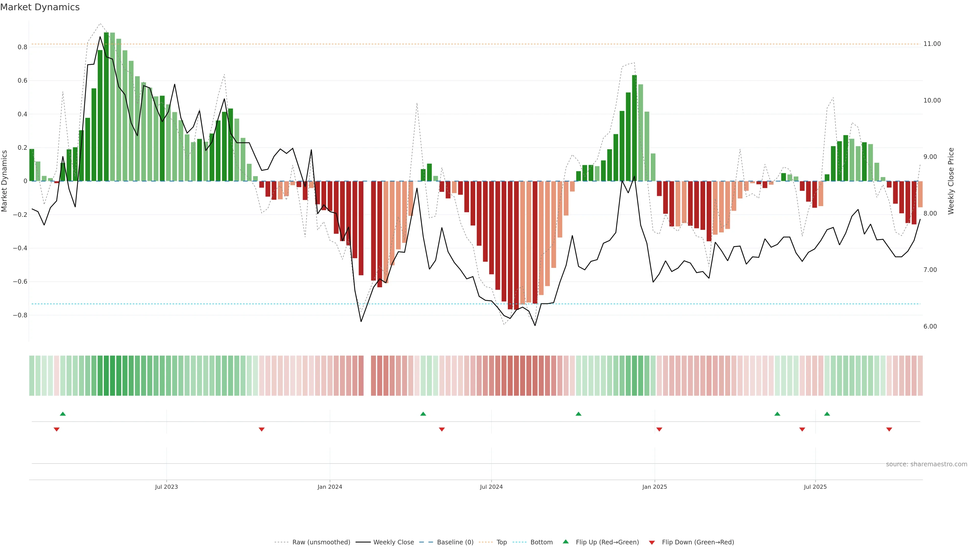Toggle the Bottom legend entry
Screen dimensions: 980x551
click(541, 542)
